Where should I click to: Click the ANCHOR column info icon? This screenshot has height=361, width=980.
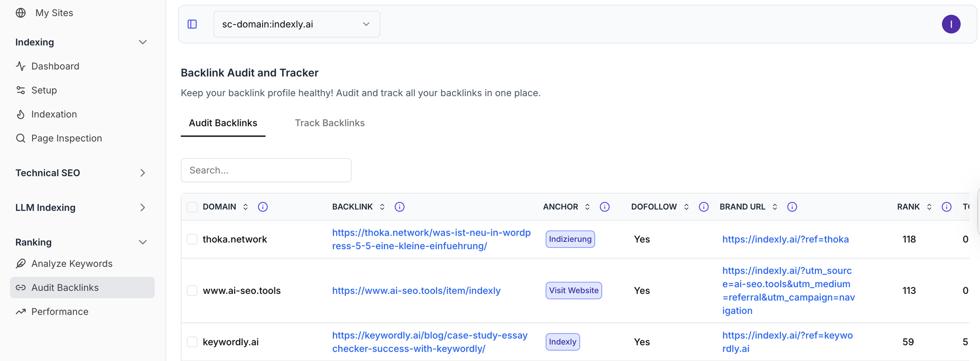605,207
